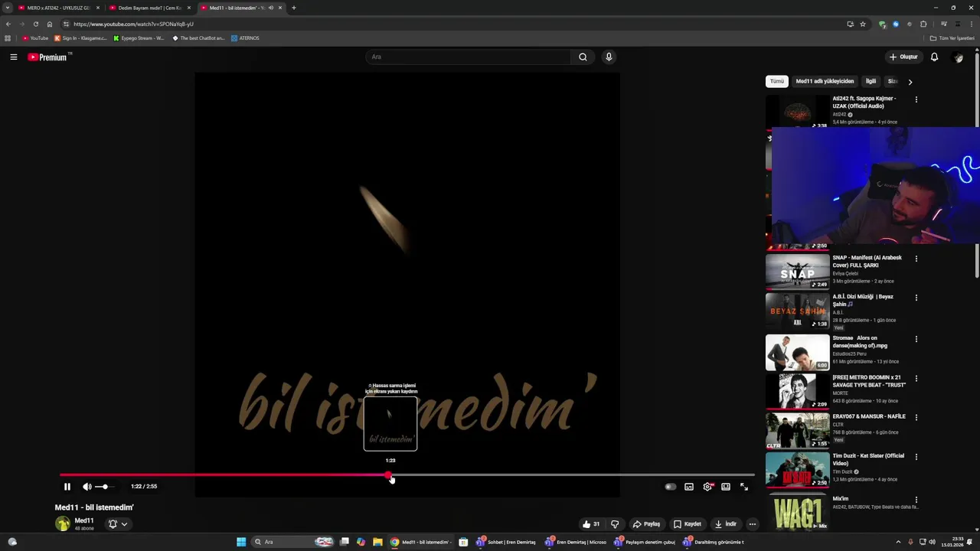
Task: Open options for 'METRO BOOMIN x 21 SAVAGE' video
Action: coord(916,378)
